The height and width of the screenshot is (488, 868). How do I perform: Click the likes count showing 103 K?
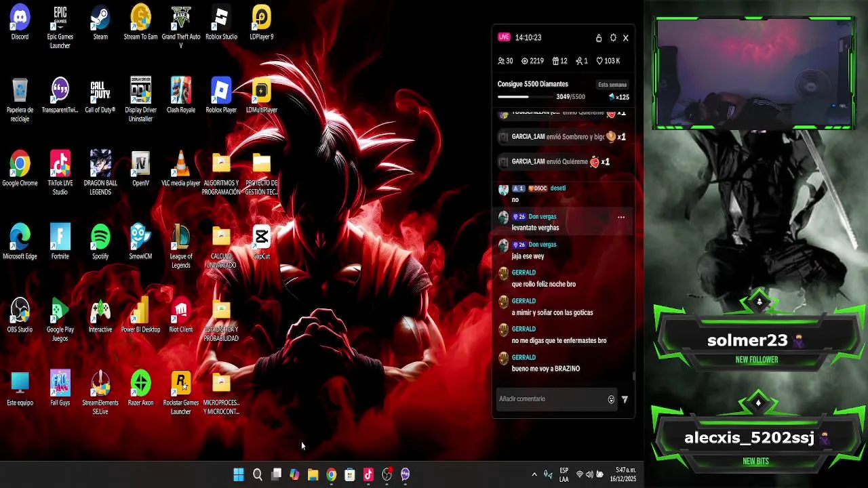coord(608,61)
